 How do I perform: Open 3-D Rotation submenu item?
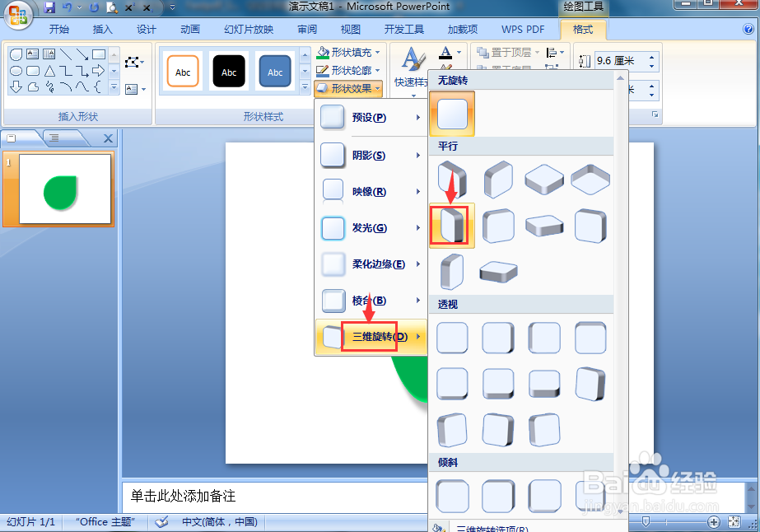371,337
